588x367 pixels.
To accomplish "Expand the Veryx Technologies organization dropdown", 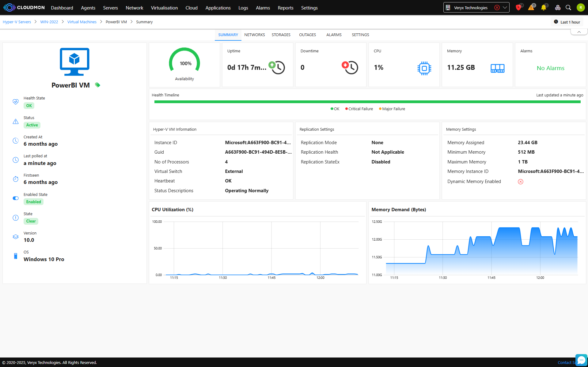I will pos(505,8).
